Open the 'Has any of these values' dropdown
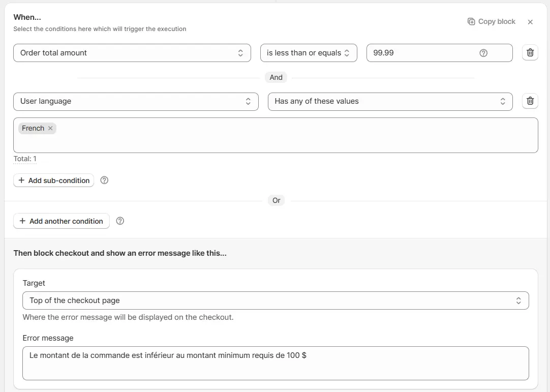This screenshot has height=392, width=550. coord(390,101)
